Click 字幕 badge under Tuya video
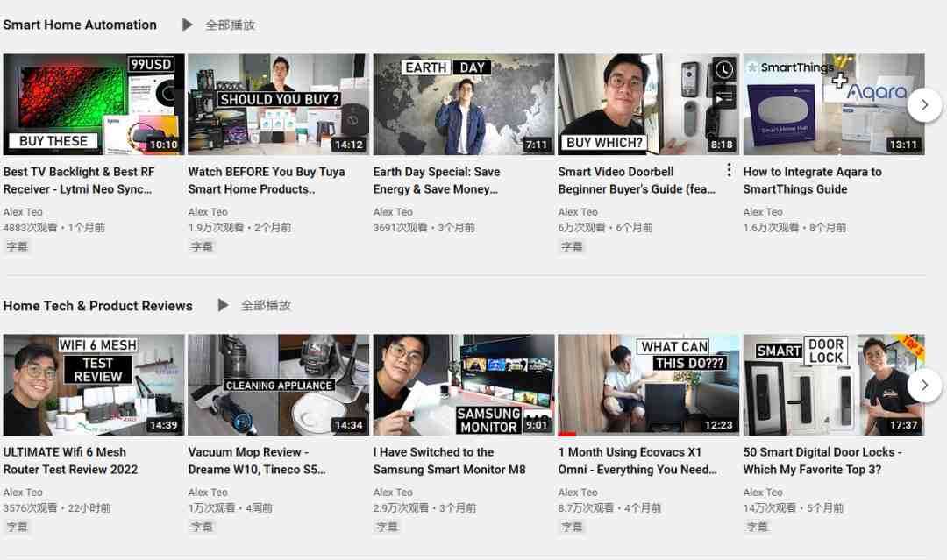Viewport: 947px width, 560px height. click(x=202, y=246)
